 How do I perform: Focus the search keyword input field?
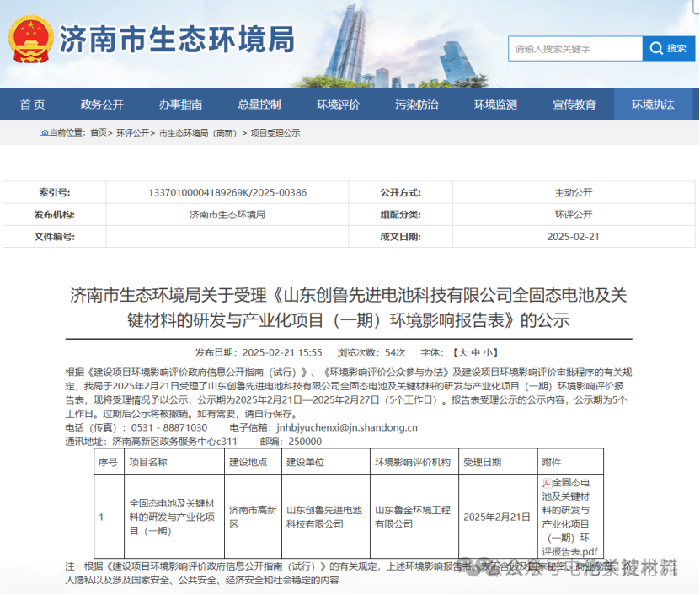click(x=575, y=48)
